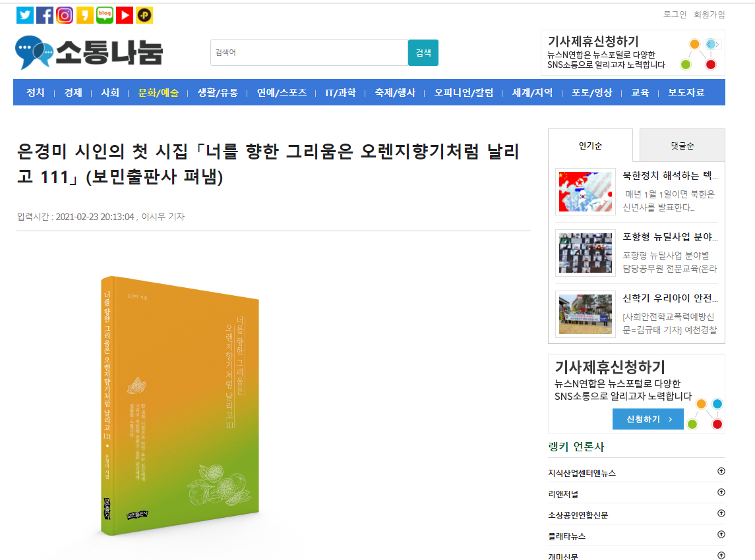755x560 pixels.
Task: Open the green Naver blog icon
Action: 104,15
